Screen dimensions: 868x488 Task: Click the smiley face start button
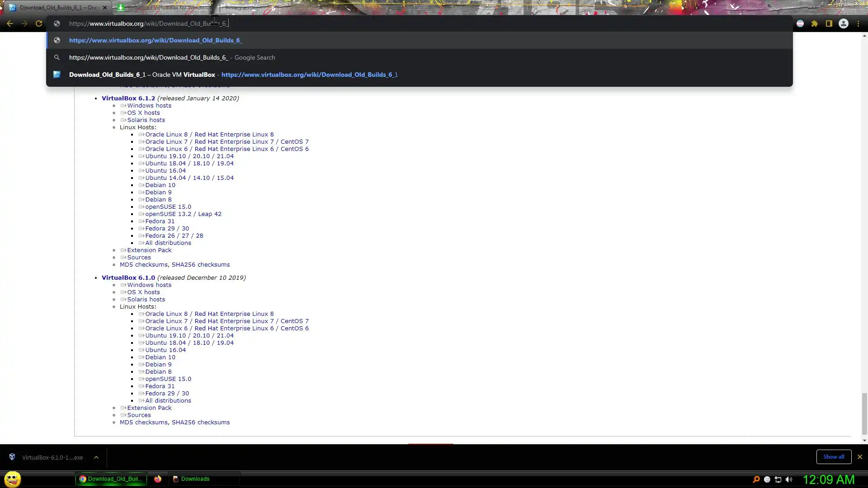point(12,479)
